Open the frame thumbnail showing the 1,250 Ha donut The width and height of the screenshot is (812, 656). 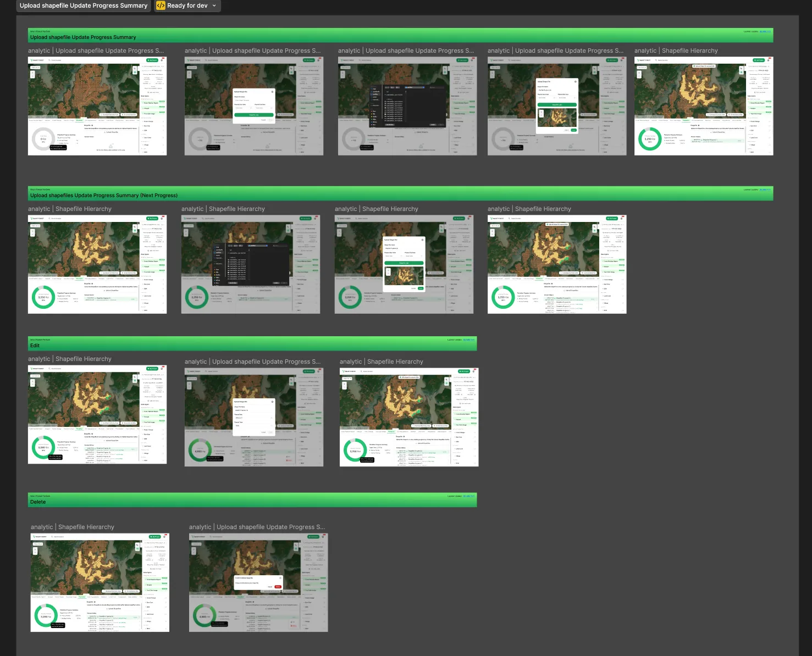(704, 106)
